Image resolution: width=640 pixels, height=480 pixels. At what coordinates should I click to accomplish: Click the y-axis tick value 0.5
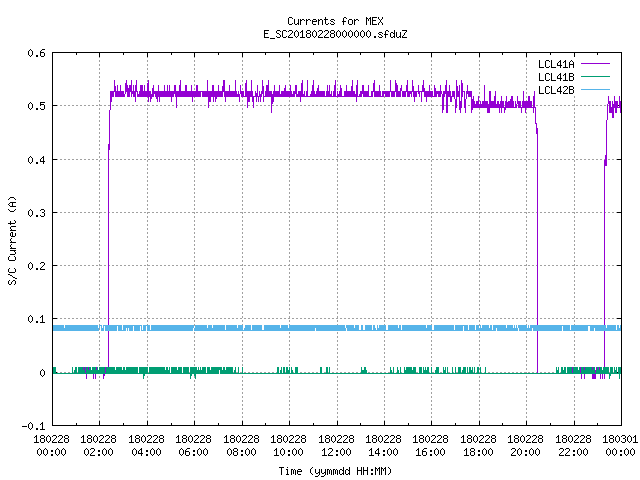(x=36, y=106)
